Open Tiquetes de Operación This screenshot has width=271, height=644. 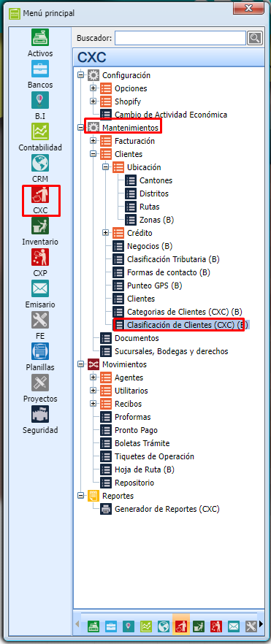click(x=154, y=456)
